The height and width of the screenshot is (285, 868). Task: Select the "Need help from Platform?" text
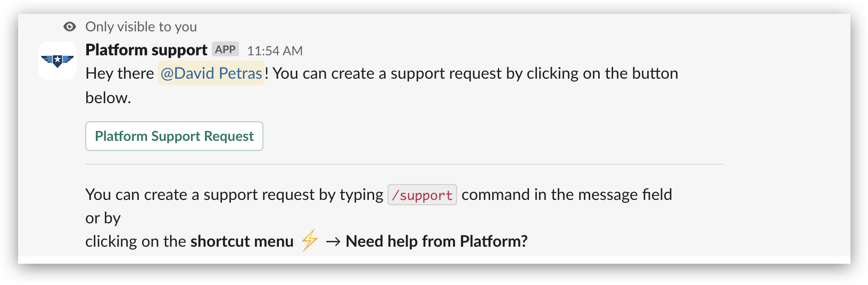pos(436,241)
